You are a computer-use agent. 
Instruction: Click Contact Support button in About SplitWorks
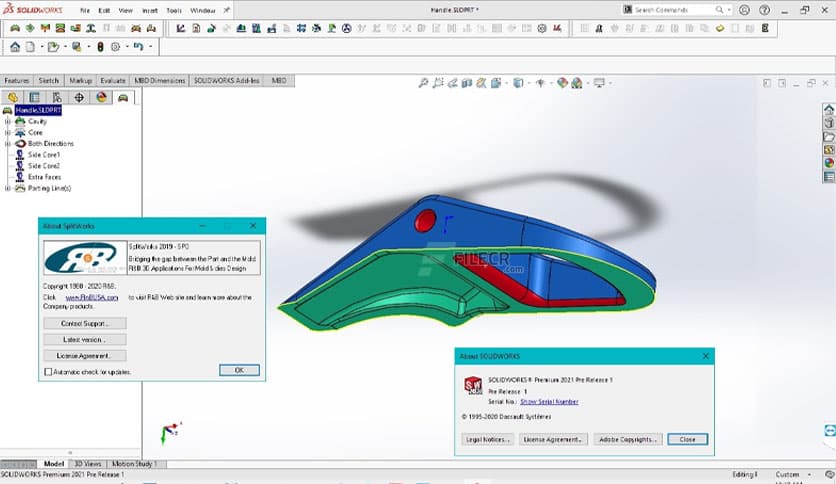tap(85, 324)
